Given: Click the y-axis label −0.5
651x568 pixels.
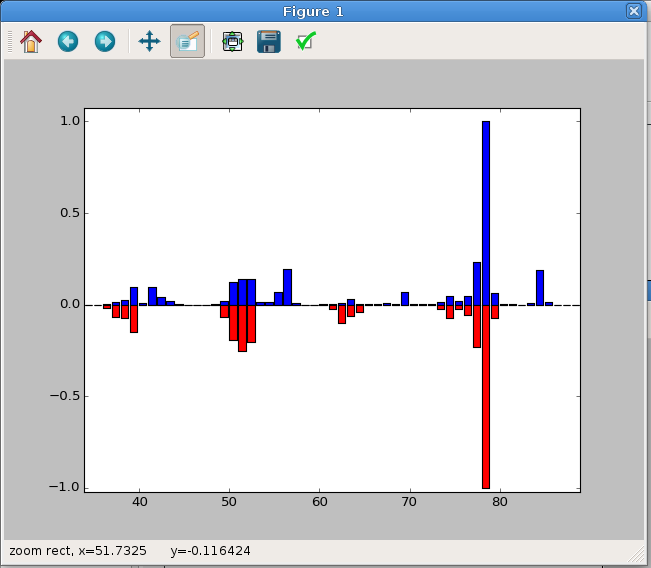Looking at the screenshot, I should pos(65,396).
